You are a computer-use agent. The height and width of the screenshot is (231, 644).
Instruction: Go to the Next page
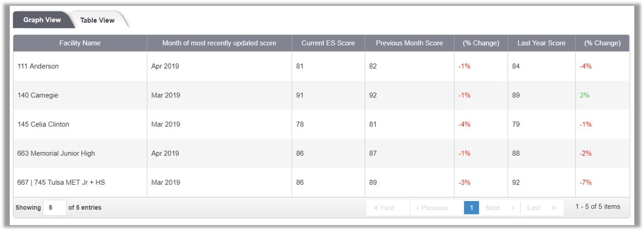[500, 208]
